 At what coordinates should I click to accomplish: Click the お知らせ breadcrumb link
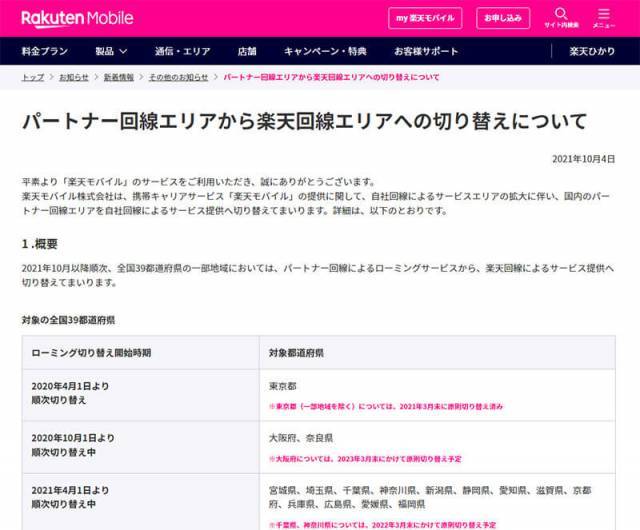point(73,77)
